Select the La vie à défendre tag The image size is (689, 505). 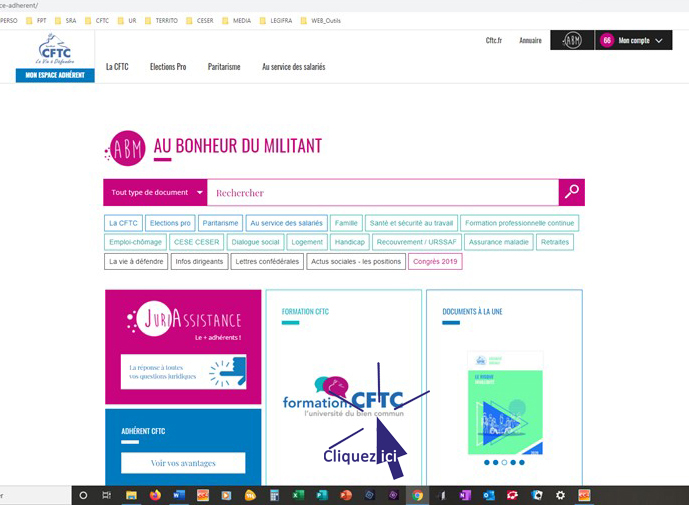tap(136, 262)
